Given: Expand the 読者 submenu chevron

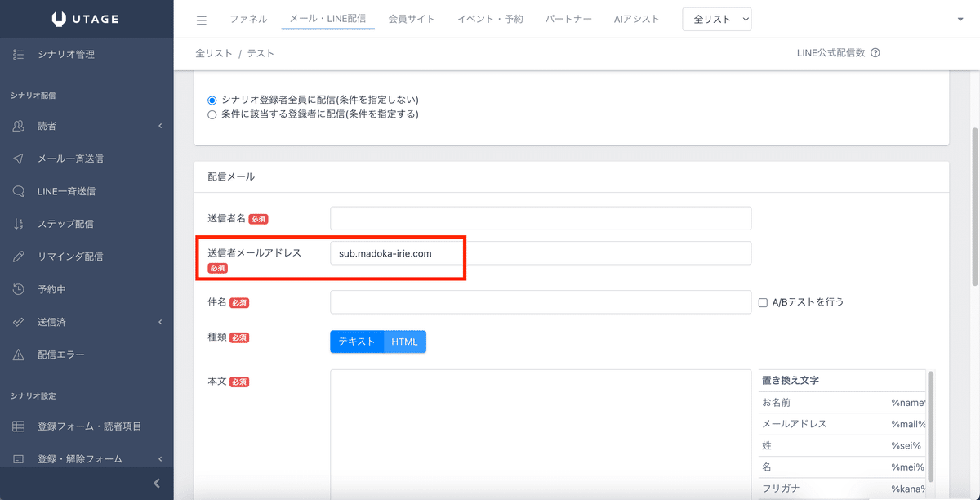Looking at the screenshot, I should pyautogui.click(x=160, y=126).
